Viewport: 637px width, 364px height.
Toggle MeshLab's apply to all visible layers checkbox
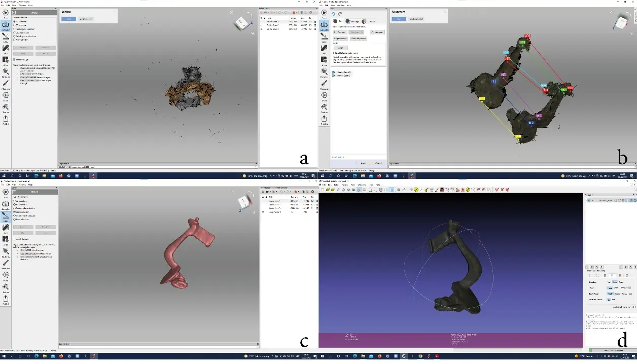tap(634, 307)
